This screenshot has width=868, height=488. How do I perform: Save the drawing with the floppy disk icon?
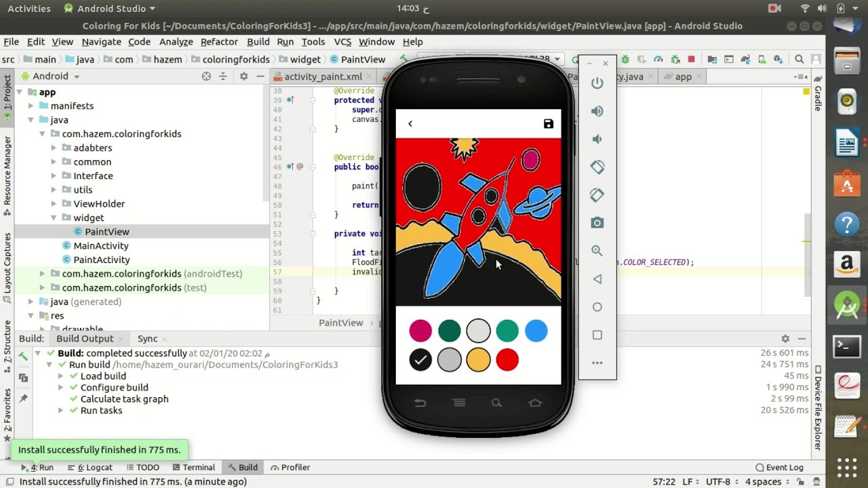(549, 124)
